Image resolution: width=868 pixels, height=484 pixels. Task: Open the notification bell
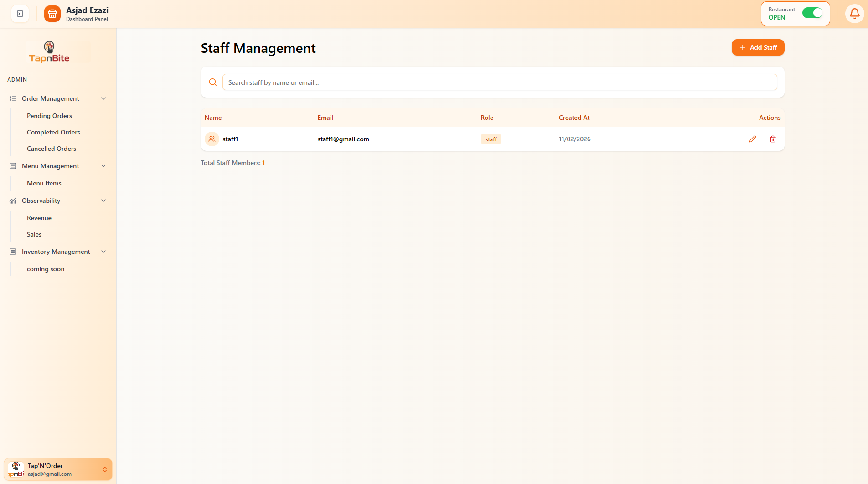coord(854,14)
